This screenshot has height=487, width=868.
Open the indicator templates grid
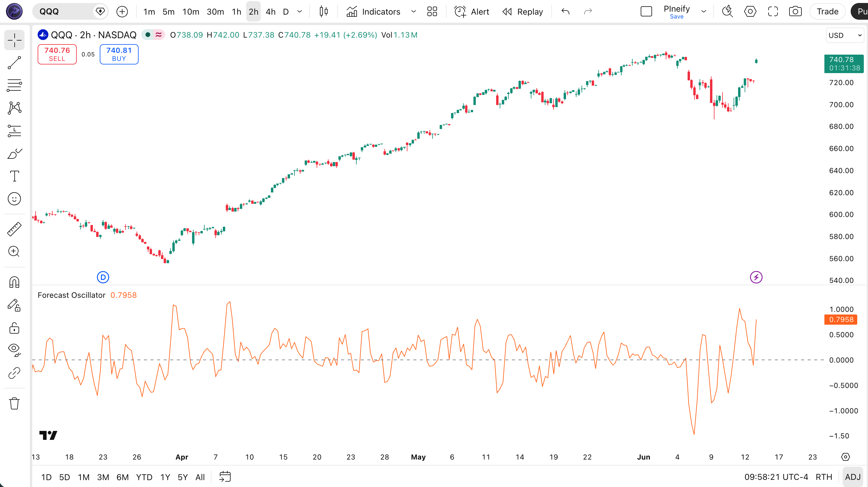point(432,12)
